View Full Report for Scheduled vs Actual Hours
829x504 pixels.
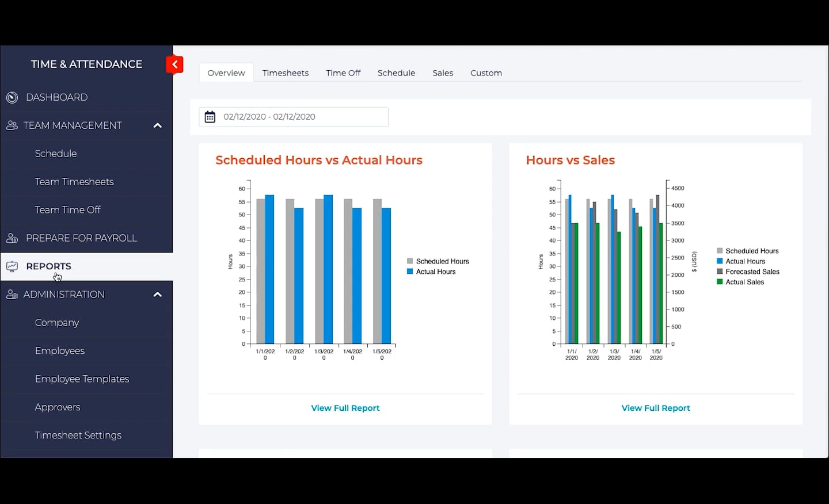tap(345, 408)
